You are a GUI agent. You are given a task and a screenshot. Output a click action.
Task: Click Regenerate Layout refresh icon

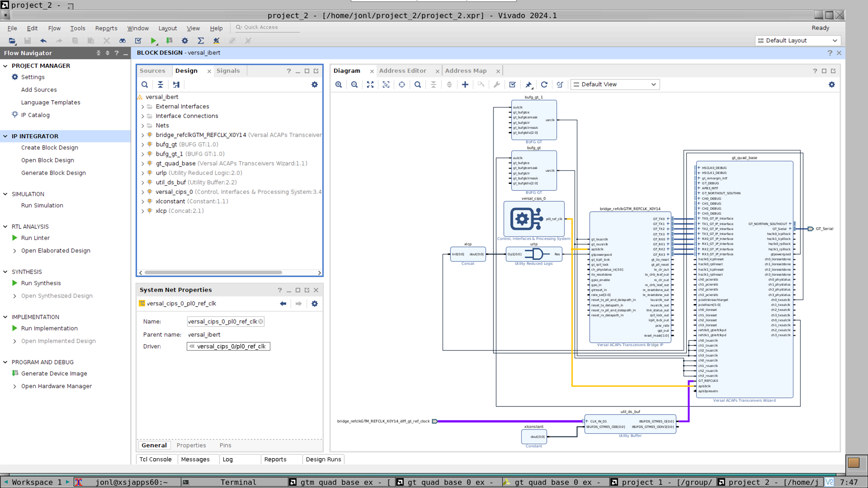544,85
